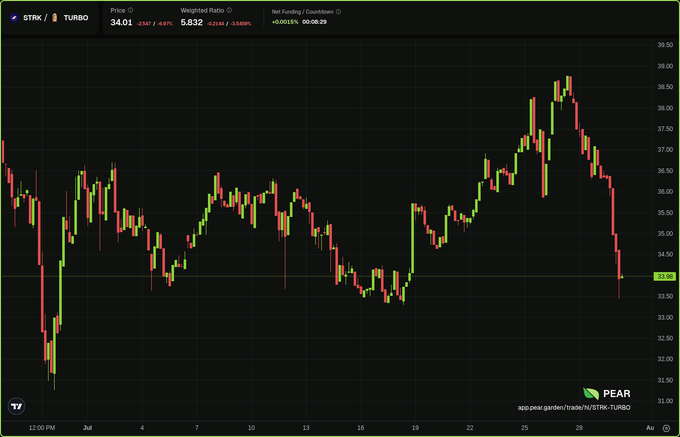Click the 38.00 price axis label
The width and height of the screenshot is (680, 437).
coord(664,108)
